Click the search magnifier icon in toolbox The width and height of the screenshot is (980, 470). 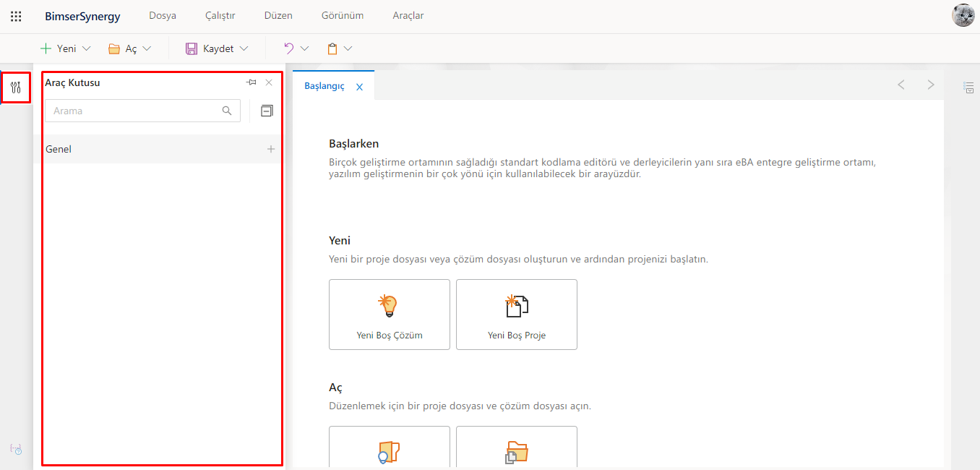(227, 111)
